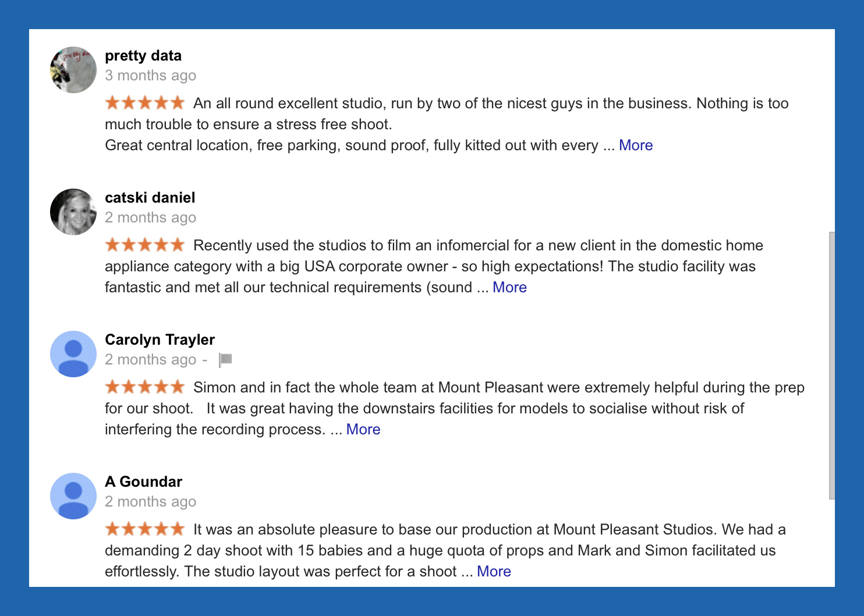The image size is (864, 616).
Task: Open Carolyn Trayler reviewer name
Action: tap(160, 340)
